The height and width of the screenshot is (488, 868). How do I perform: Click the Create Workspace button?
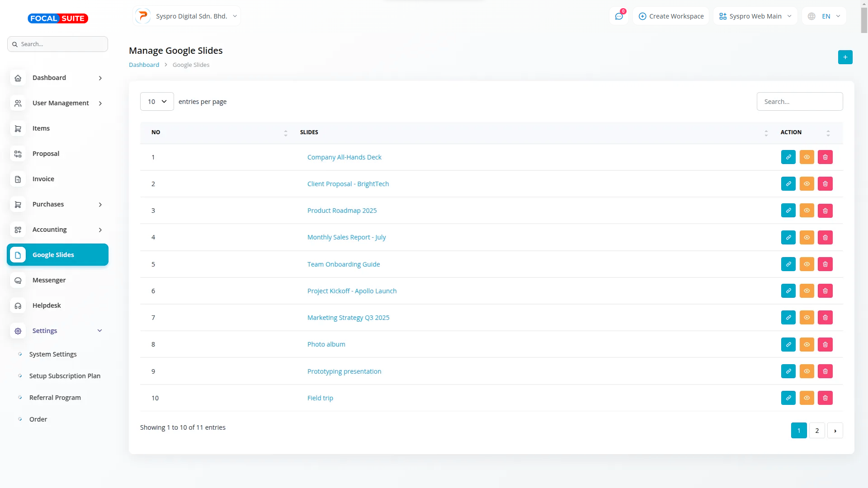(671, 16)
